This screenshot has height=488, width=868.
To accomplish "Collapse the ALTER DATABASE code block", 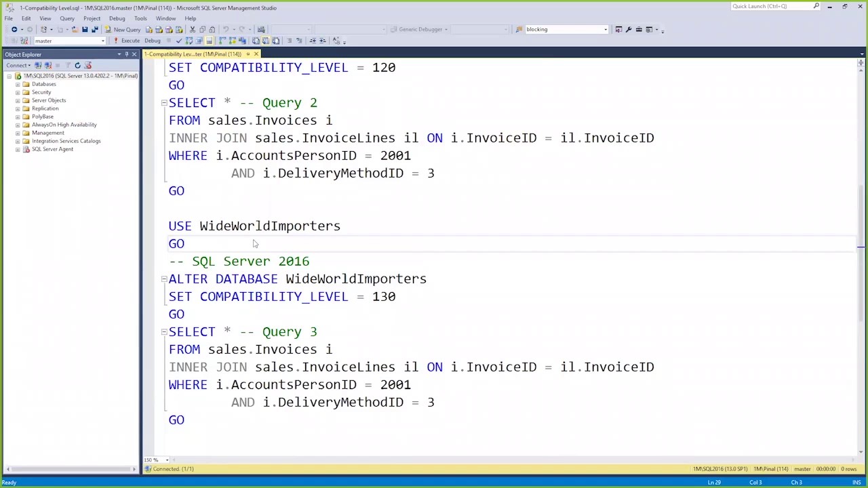I will tap(163, 279).
